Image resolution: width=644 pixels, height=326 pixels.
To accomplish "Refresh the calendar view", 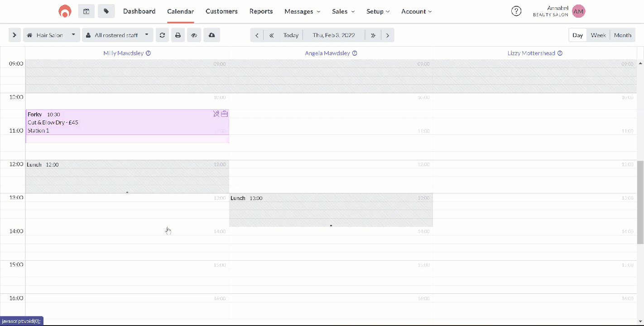I will [162, 35].
